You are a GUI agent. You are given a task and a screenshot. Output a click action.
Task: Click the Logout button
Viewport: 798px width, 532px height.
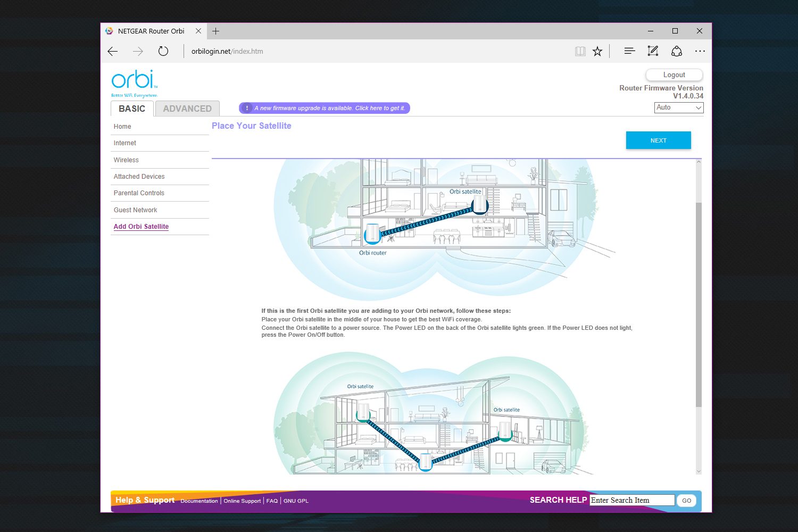point(674,75)
